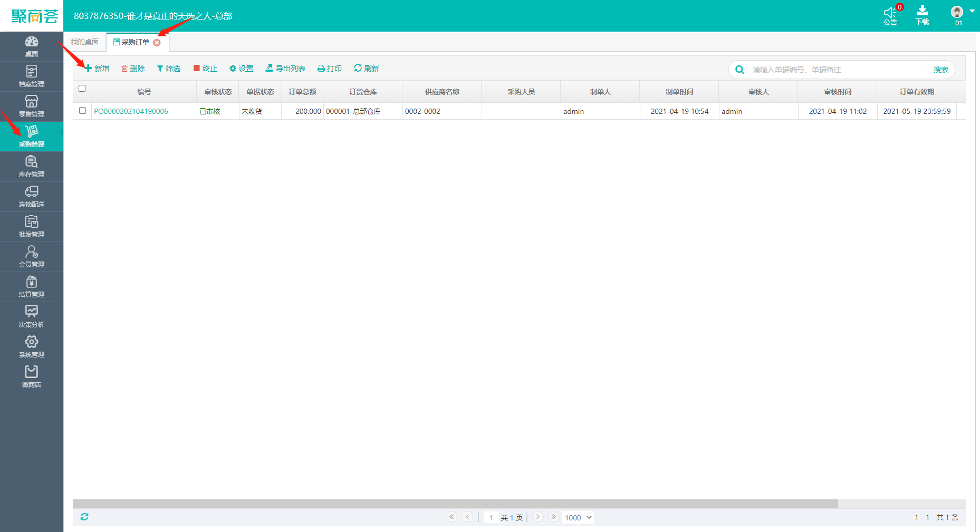Check the row PO0000202104190006 checkbox

tap(82, 111)
